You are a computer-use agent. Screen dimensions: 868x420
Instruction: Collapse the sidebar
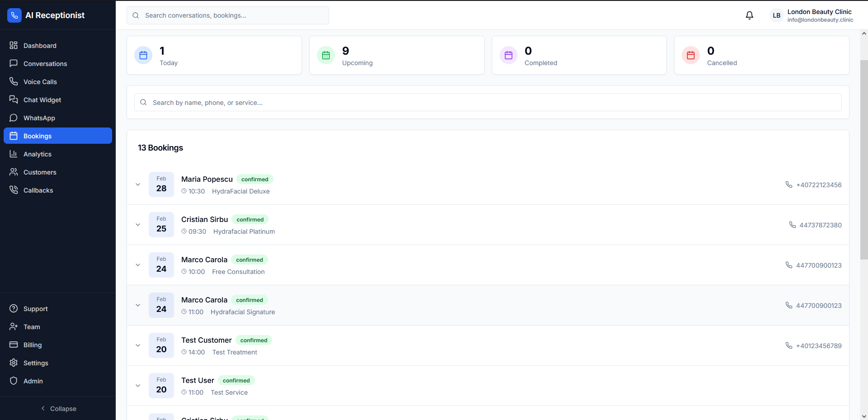pos(58,409)
